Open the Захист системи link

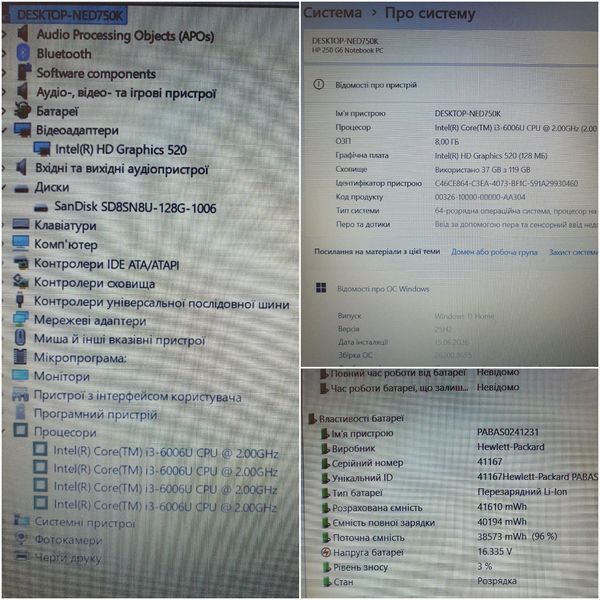coord(573,252)
